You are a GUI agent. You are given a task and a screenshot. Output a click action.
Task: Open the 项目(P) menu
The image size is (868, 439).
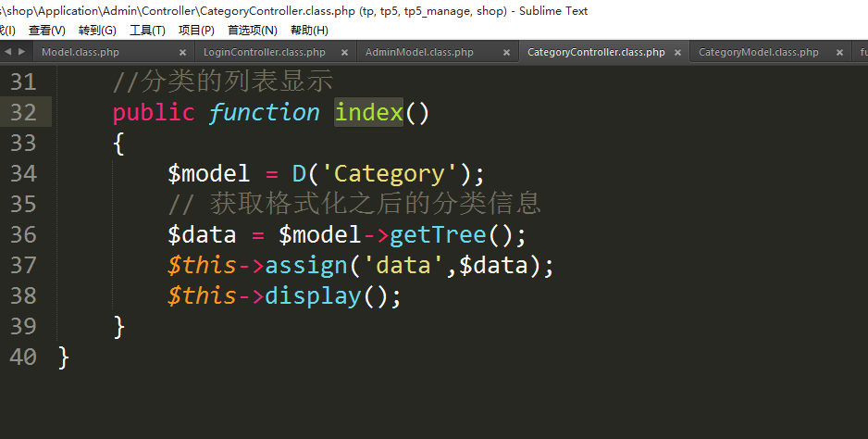[196, 30]
